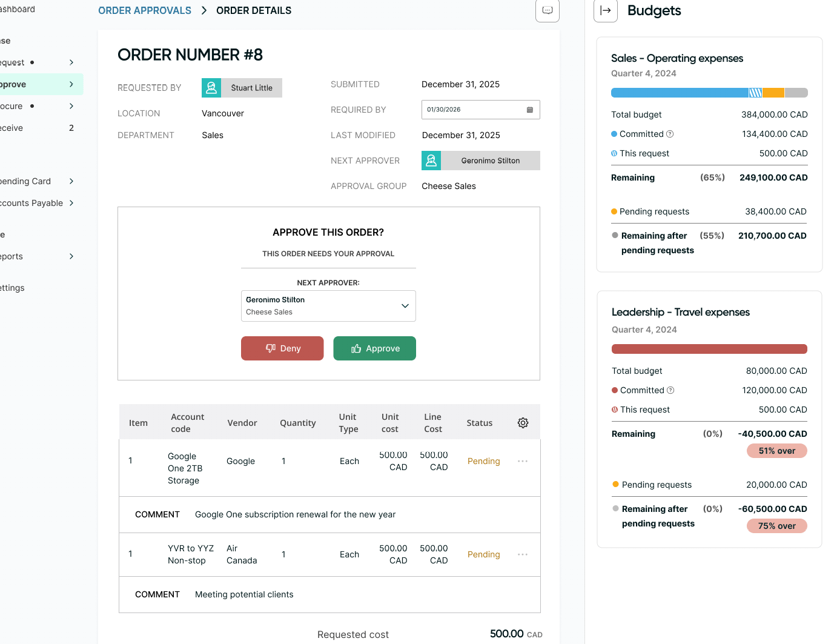Expand Accounts Payable sidebar section

(x=71, y=203)
